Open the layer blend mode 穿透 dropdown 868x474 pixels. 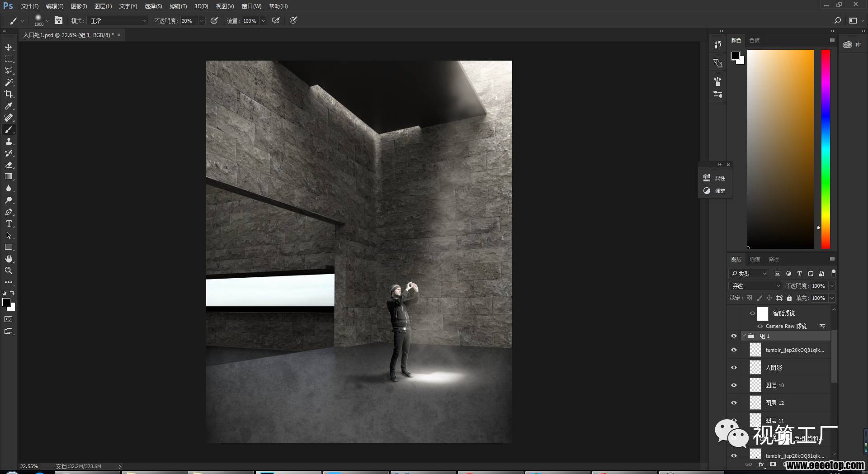click(x=755, y=286)
